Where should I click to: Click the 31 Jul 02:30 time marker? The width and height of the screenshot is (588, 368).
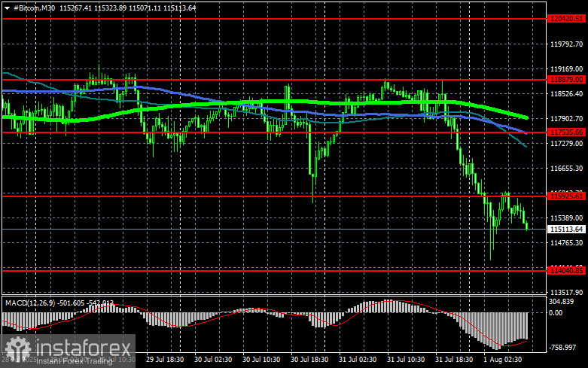point(358,360)
